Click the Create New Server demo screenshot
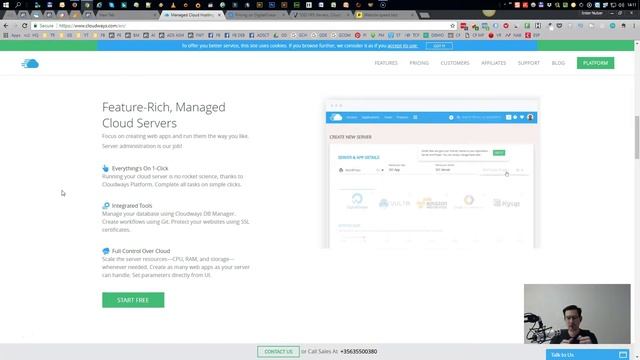The image size is (640, 360). 433,173
